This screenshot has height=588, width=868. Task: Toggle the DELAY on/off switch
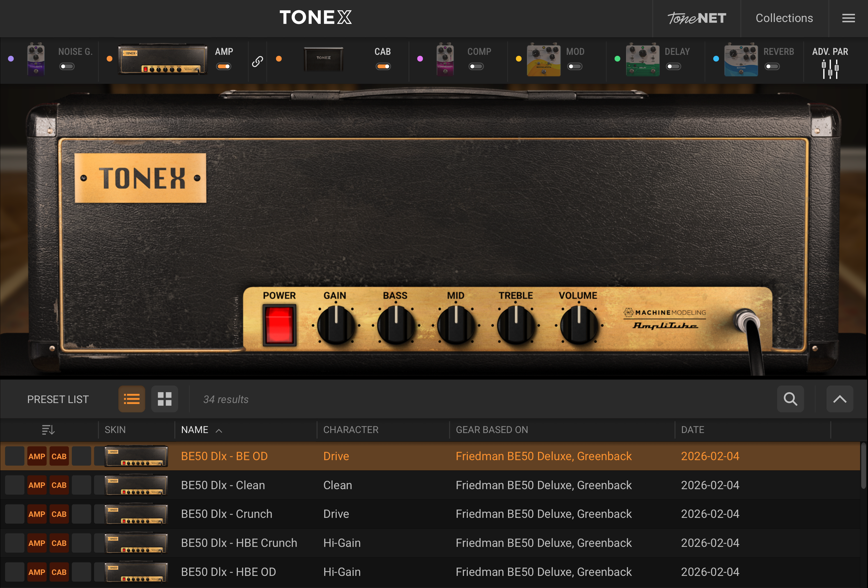click(674, 66)
